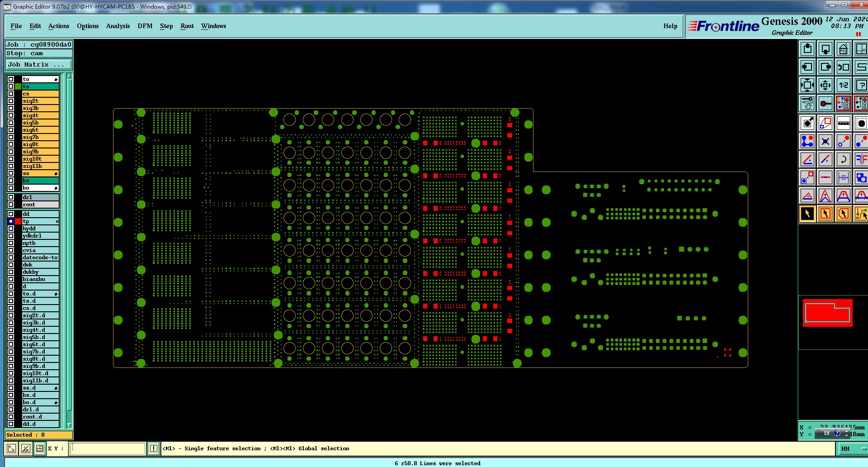Open the Rout menu
868x467 pixels.
(x=187, y=26)
